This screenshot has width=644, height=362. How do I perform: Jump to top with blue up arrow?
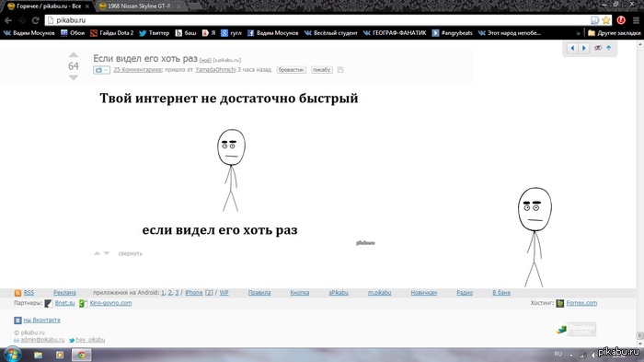pyautogui.click(x=609, y=48)
